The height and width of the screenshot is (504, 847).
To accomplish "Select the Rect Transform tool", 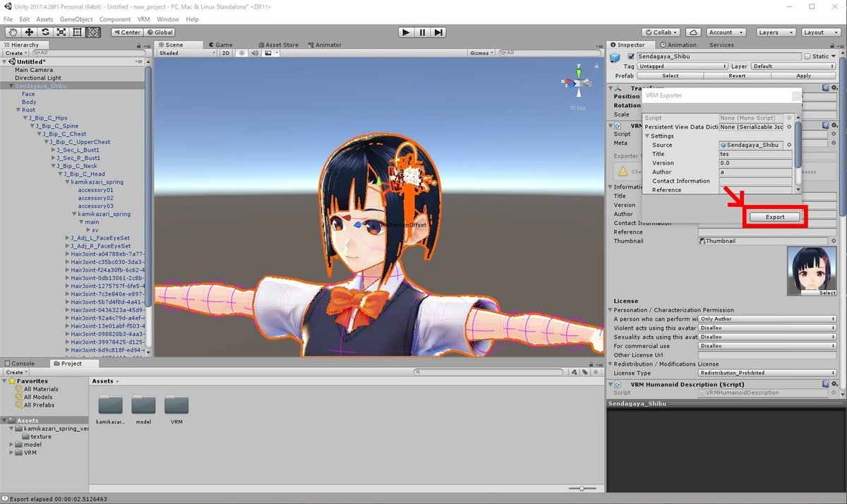I will tap(78, 32).
